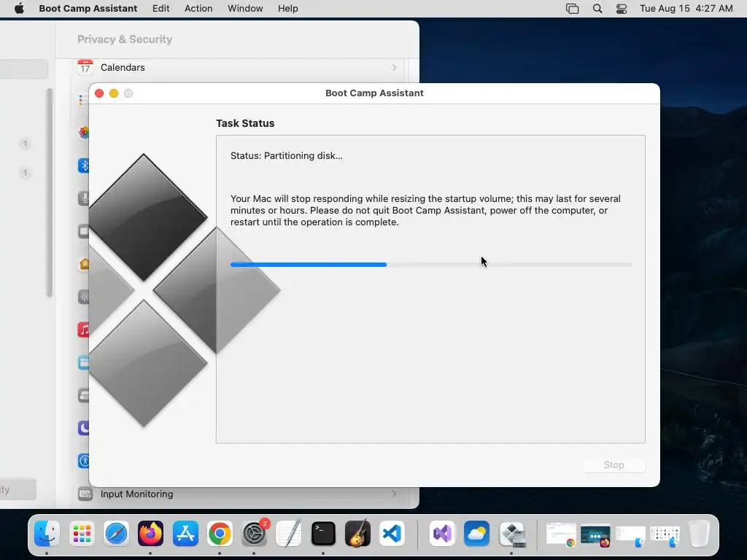Open TextEdit from the Dock

coord(289,533)
